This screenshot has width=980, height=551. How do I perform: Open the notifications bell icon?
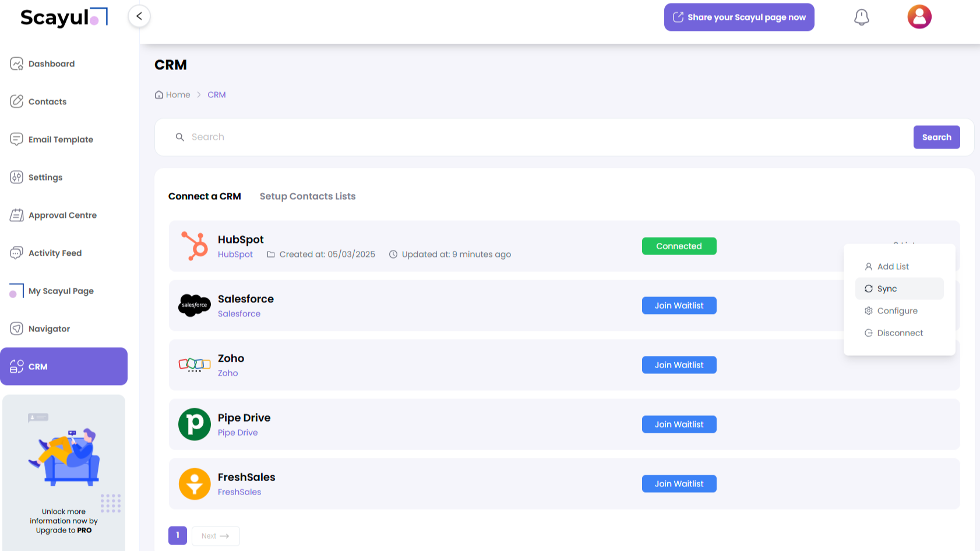click(x=861, y=17)
